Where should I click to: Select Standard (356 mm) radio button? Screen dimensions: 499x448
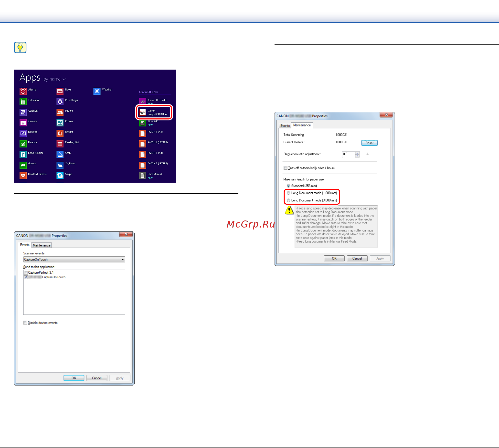click(288, 186)
